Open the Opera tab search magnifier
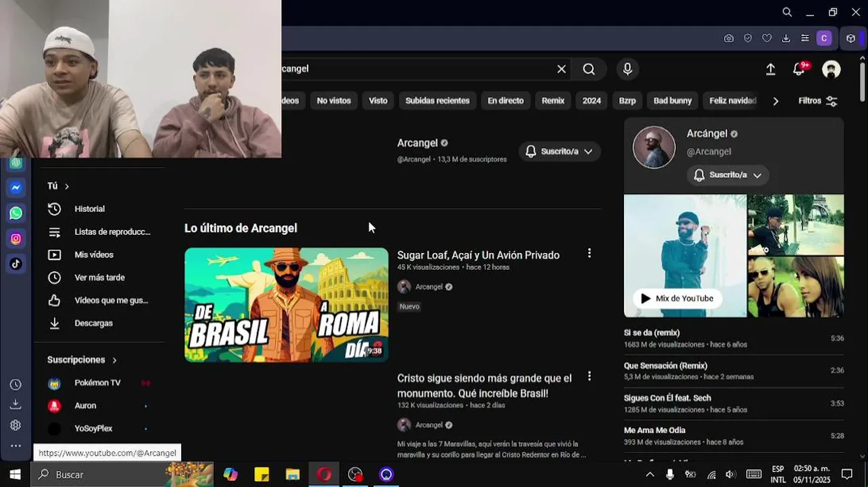The height and width of the screenshot is (487, 868). tap(787, 12)
